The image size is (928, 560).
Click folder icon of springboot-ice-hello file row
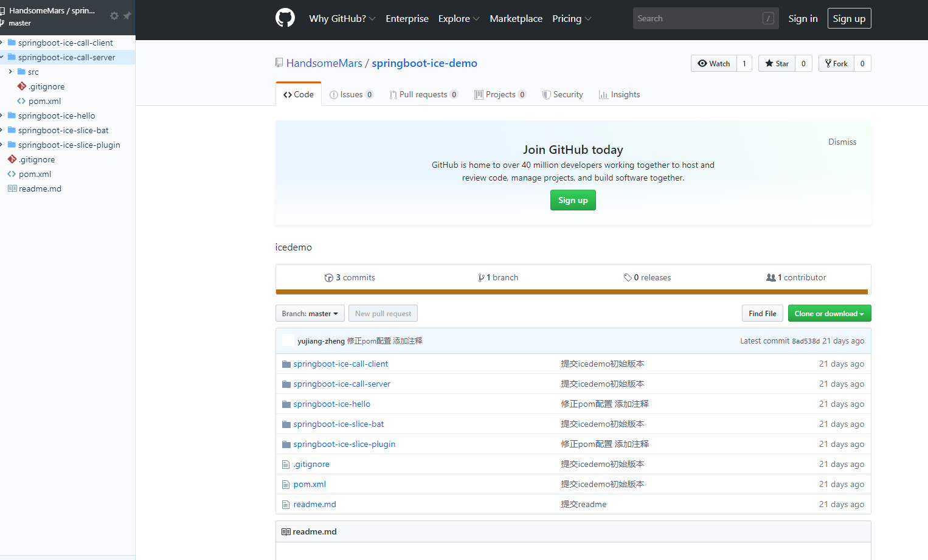tap(286, 404)
